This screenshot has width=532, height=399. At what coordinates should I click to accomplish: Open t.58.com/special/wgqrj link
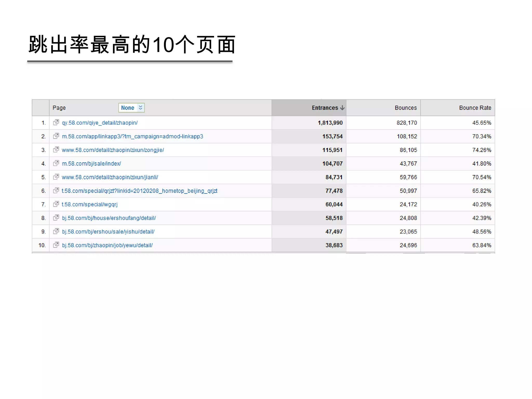click(x=90, y=205)
